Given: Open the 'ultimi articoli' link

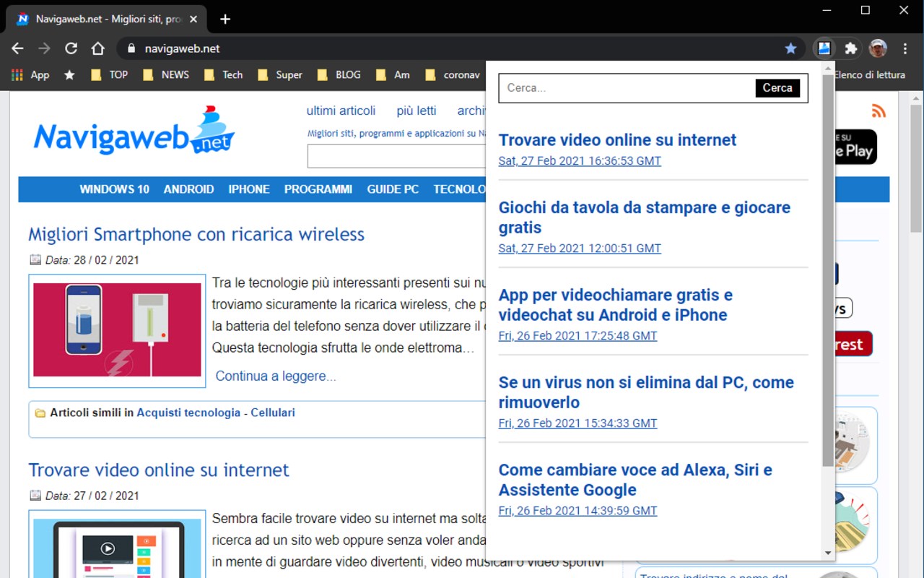Looking at the screenshot, I should point(341,111).
